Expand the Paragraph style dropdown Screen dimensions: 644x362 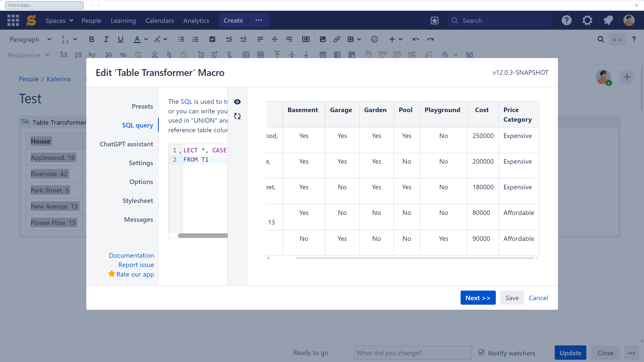click(30, 39)
